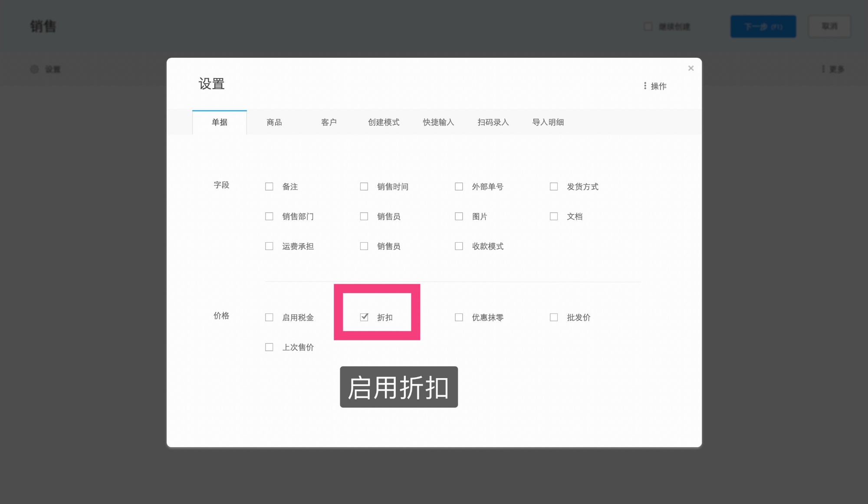Open the 设置 gear icon
Screen dimensions: 868x504
(35, 69)
